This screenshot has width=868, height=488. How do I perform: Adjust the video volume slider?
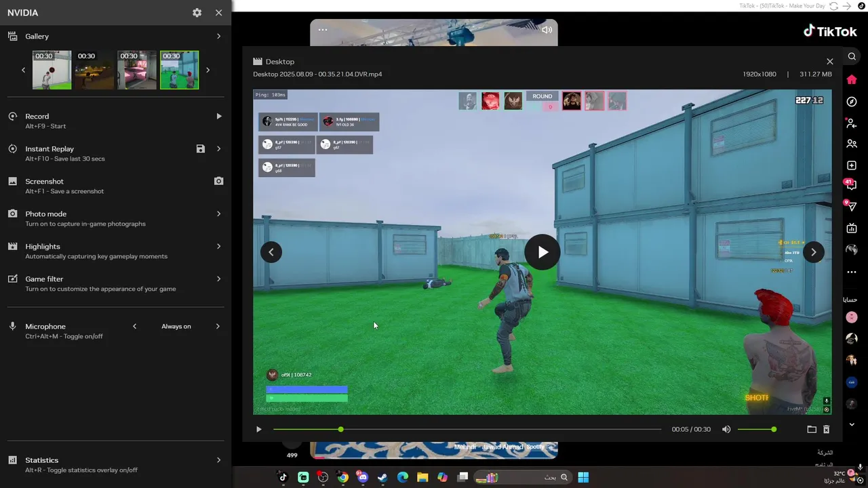click(756, 429)
